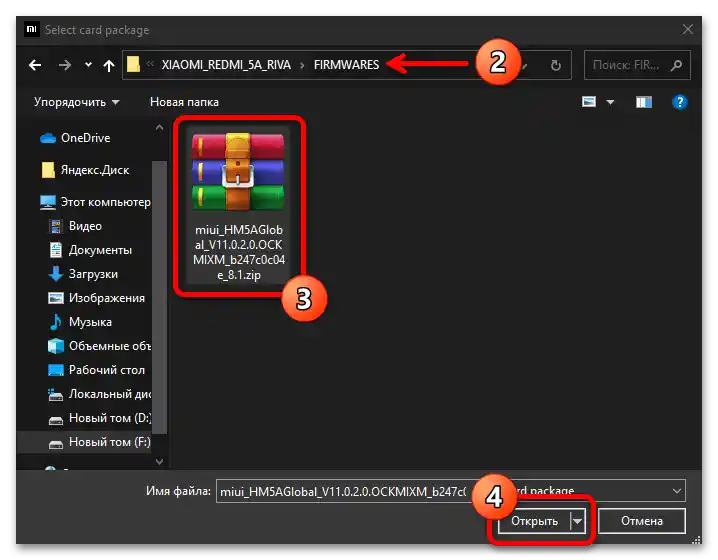Expand the breadcrumb chevron after XIAOMI_REDMI_5A_RIVA
The image size is (718, 560).
302,65
